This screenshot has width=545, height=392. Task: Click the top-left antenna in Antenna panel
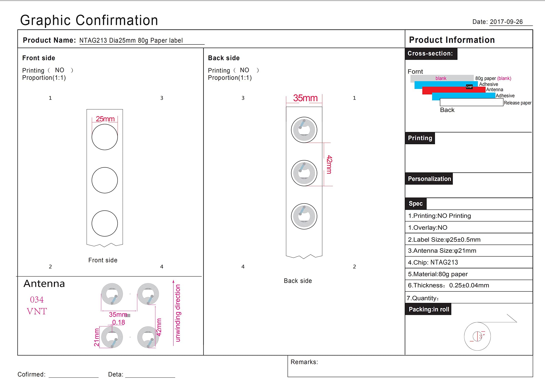coord(112,294)
